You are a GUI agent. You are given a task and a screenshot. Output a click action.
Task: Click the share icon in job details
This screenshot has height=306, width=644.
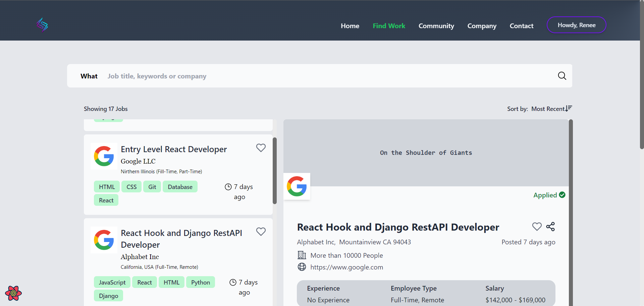[x=550, y=227]
